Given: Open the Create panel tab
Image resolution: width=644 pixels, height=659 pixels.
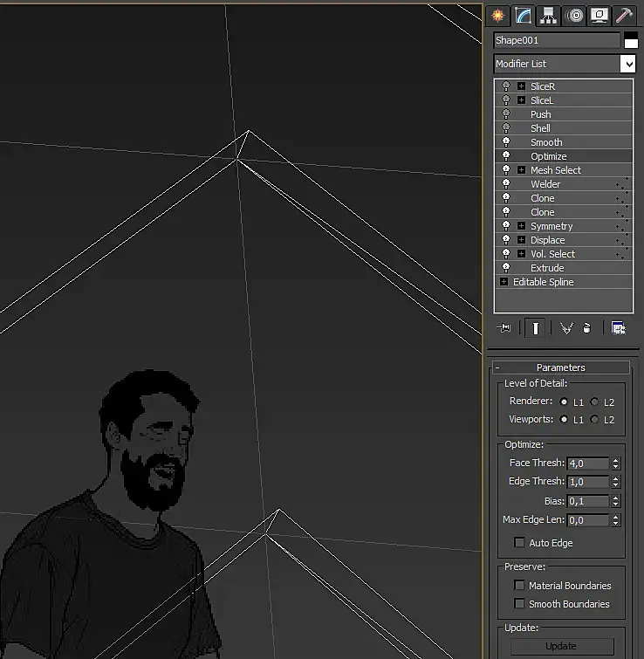Looking at the screenshot, I should tap(498, 15).
